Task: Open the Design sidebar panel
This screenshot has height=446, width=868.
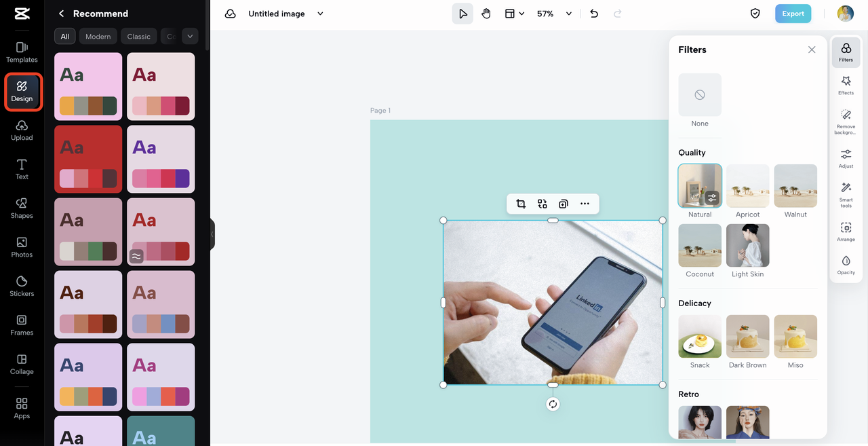Action: click(x=22, y=92)
